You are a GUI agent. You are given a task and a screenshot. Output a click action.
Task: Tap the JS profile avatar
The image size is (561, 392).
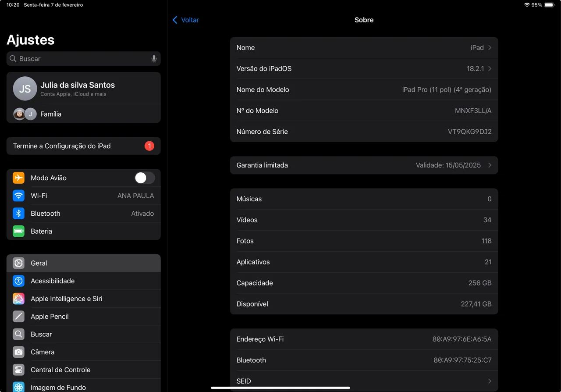[x=25, y=89]
